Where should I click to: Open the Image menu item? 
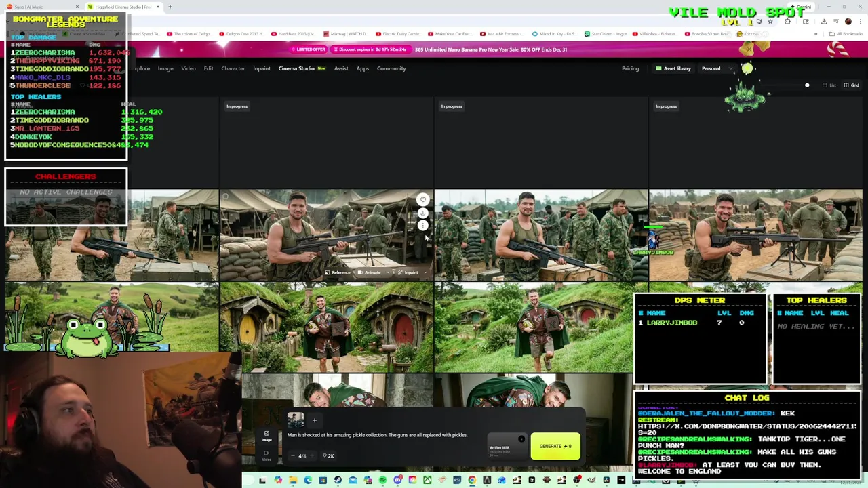click(x=165, y=68)
